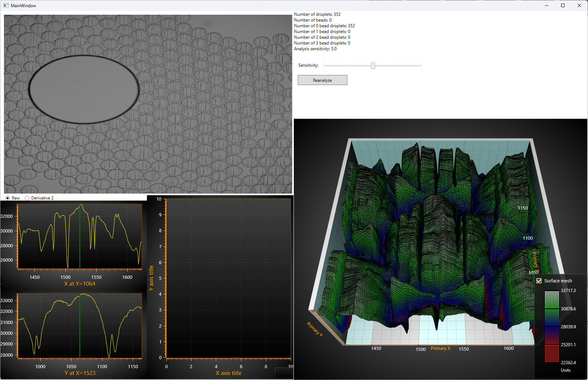Click the 'Sensitivity:' label
This screenshot has height=380, width=588.
click(x=308, y=65)
